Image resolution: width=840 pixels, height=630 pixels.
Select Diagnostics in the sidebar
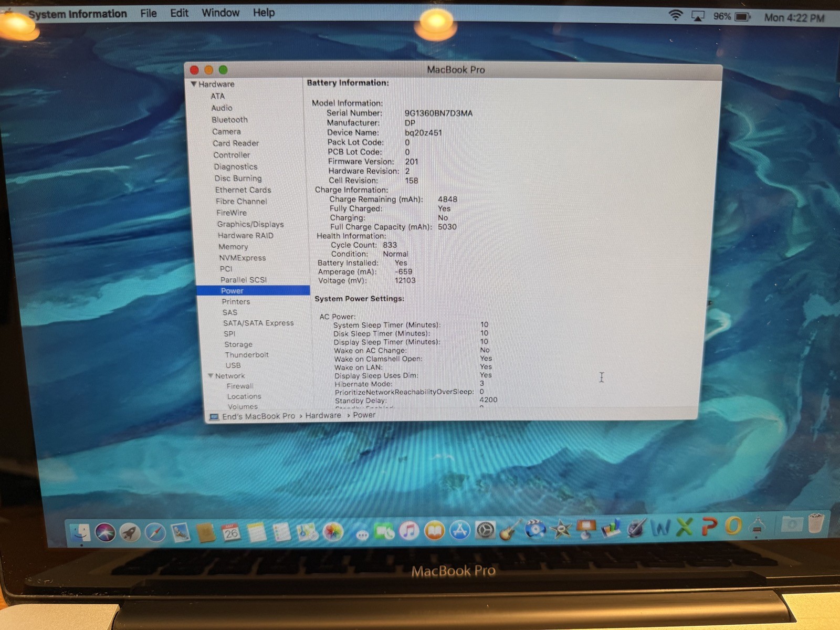click(235, 167)
